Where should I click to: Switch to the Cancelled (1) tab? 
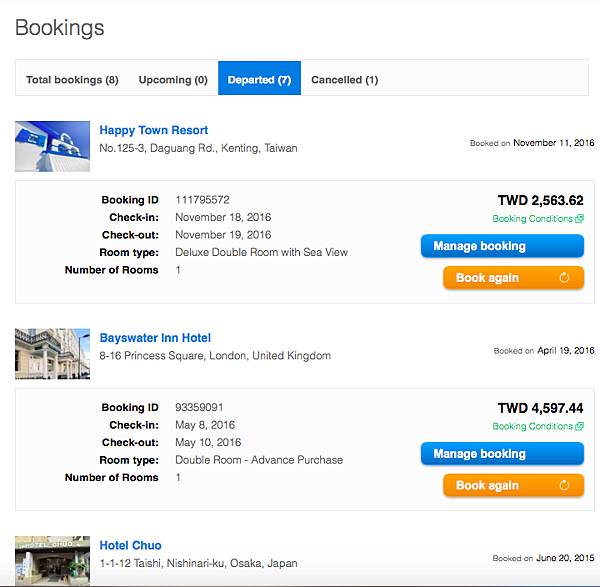click(x=344, y=80)
